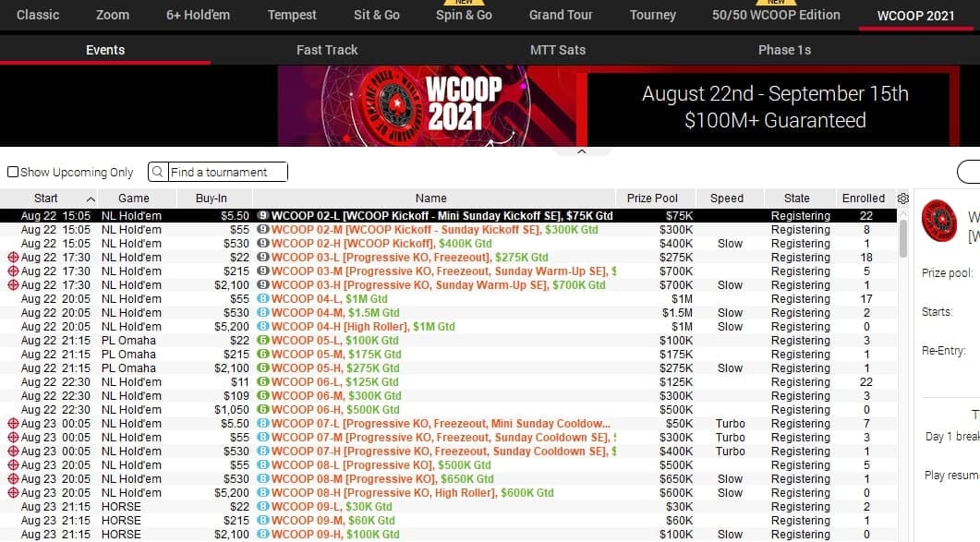The height and width of the screenshot is (542, 980).
Task: Click the 8-max icon on WCOOP 04-M row
Action: pos(263,313)
